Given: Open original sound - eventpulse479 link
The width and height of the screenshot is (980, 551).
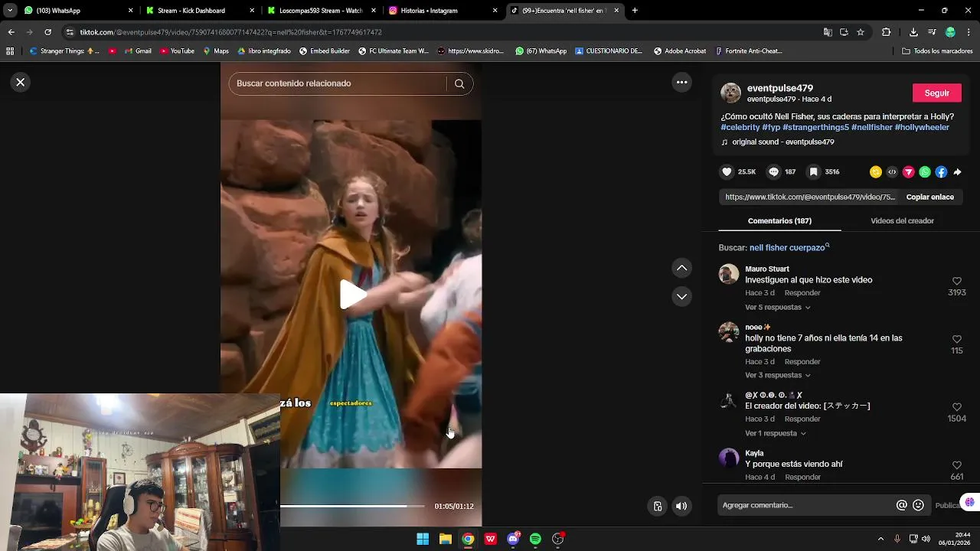Looking at the screenshot, I should (x=782, y=142).
